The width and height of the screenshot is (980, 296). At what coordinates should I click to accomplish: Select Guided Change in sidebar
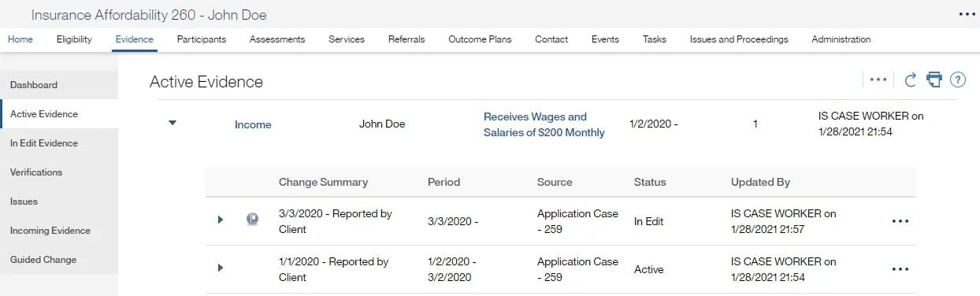[x=59, y=260]
